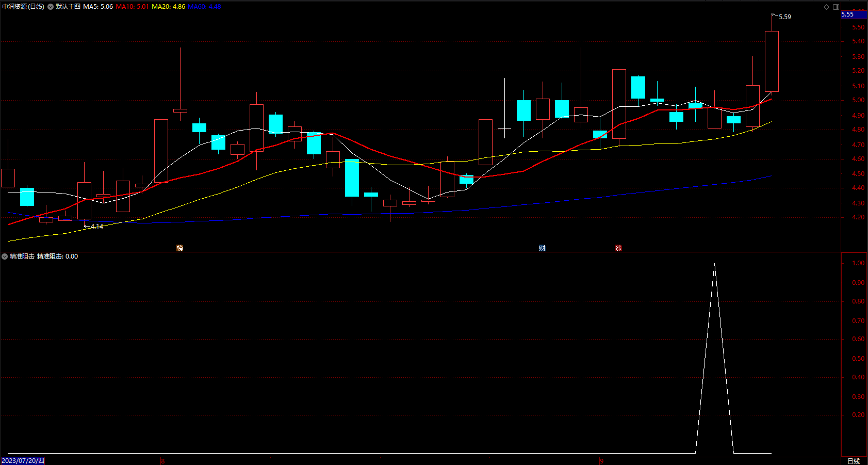The width and height of the screenshot is (868, 465).
Task: Open the 精准阻击 indicator dropdown arrow
Action: [x=5, y=256]
